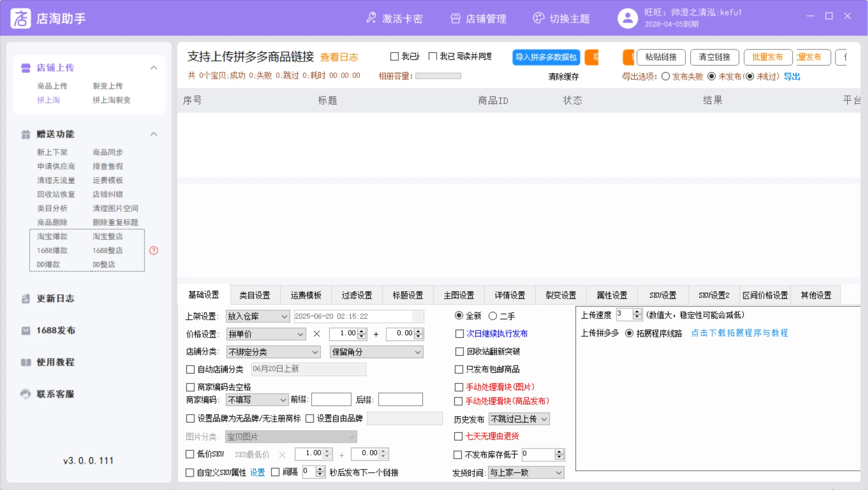The height and width of the screenshot is (490, 868).
Task: Open 清理图片空间 in the sidebar
Action: 115,209
